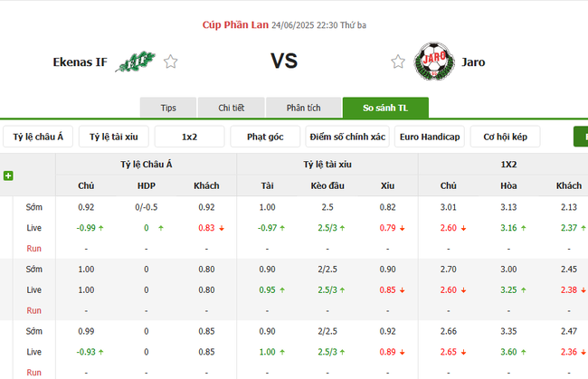Open the Điểm số chính xác filter

pyautogui.click(x=347, y=137)
